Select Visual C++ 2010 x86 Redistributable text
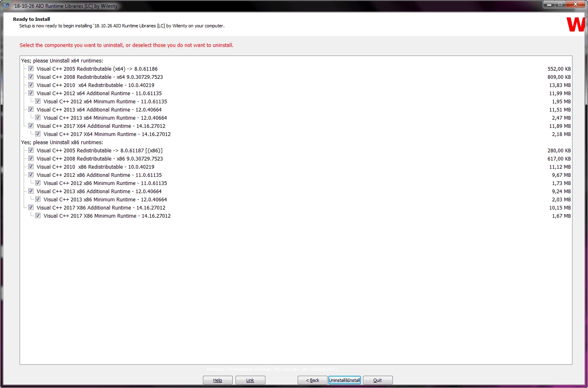588x388 pixels. click(96, 167)
